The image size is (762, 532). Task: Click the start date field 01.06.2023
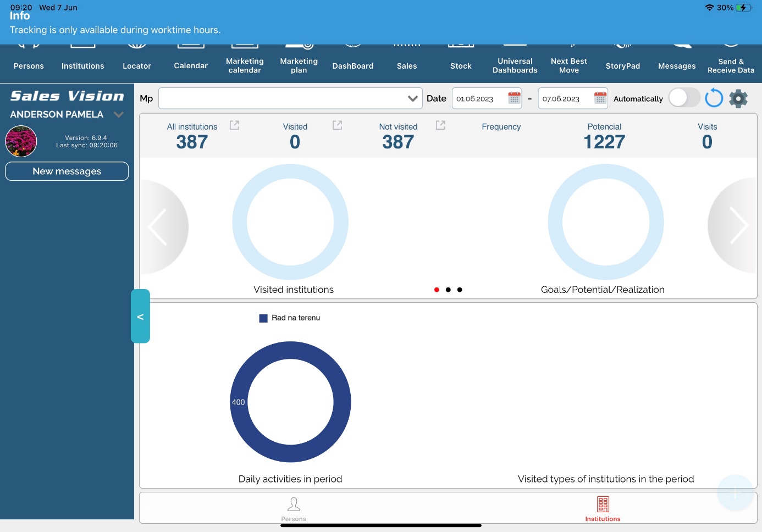[477, 99]
